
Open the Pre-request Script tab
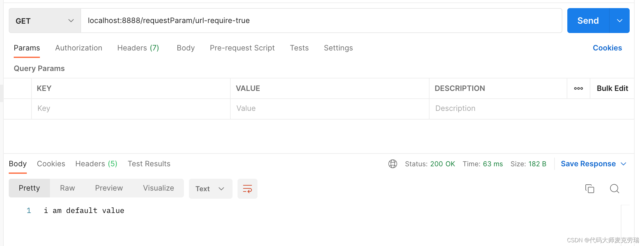point(242,48)
